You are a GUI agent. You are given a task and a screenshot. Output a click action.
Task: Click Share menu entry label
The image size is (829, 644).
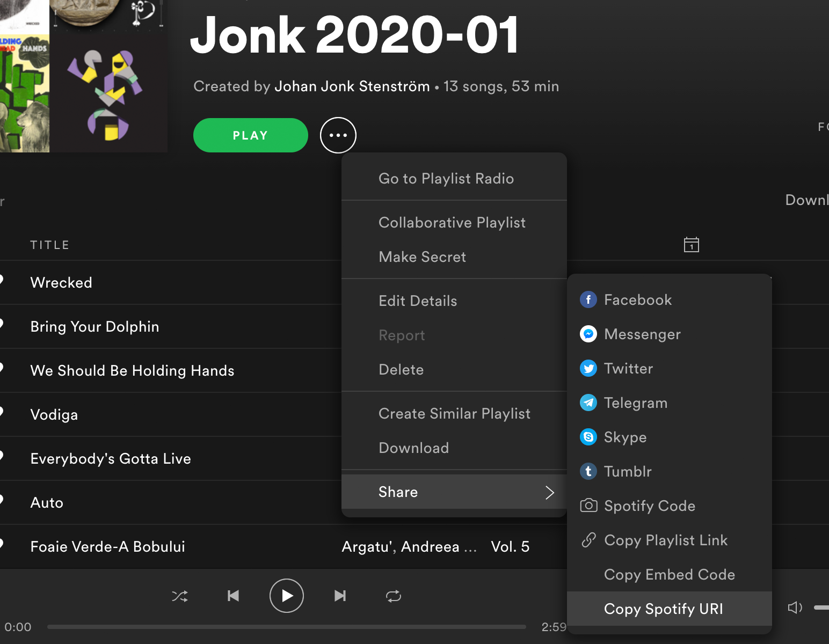click(398, 492)
